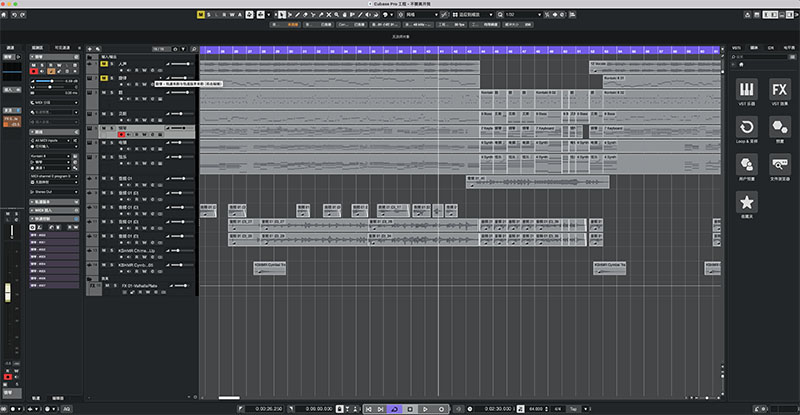Viewport: 800px width, 415px height.
Task: Open Presets tile in media rack
Action: 780,127
